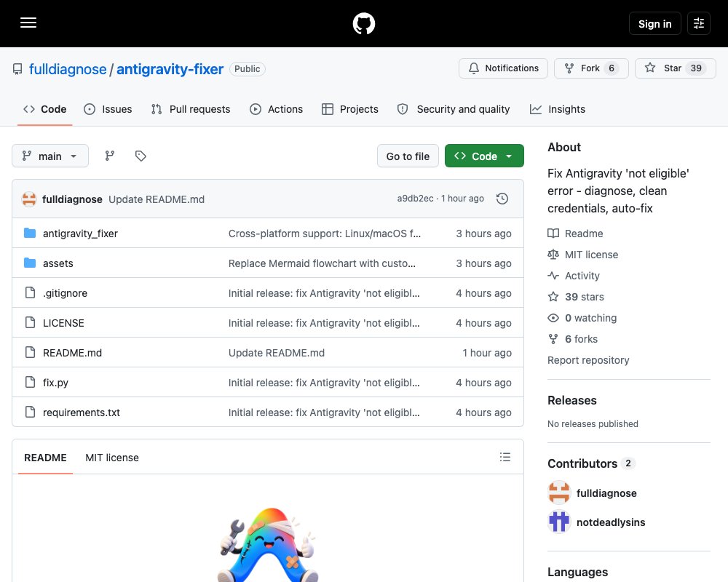728x582 pixels.
Task: Select the README tab in file viewer
Action: pos(45,458)
